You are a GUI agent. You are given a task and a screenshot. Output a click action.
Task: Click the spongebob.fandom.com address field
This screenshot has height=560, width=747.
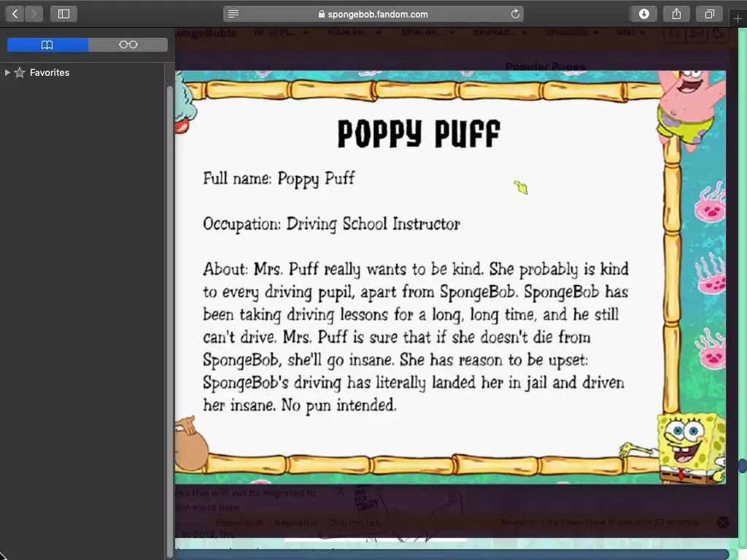[x=373, y=14]
